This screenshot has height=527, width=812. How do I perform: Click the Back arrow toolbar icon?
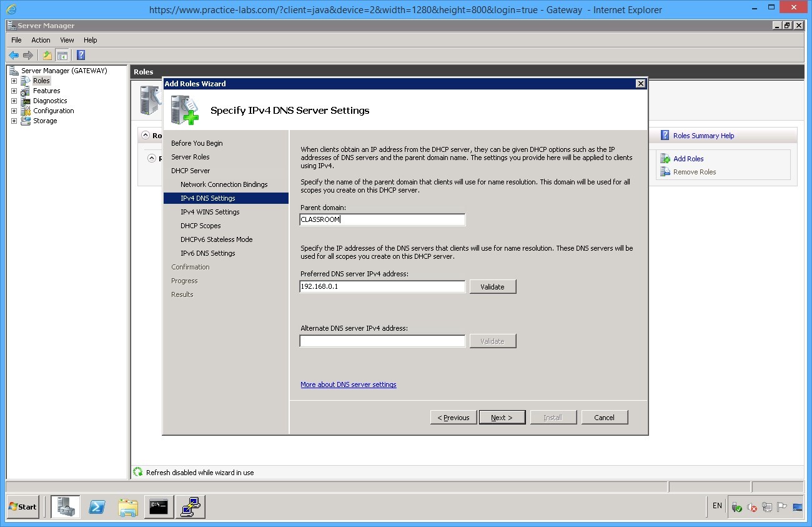click(x=14, y=55)
